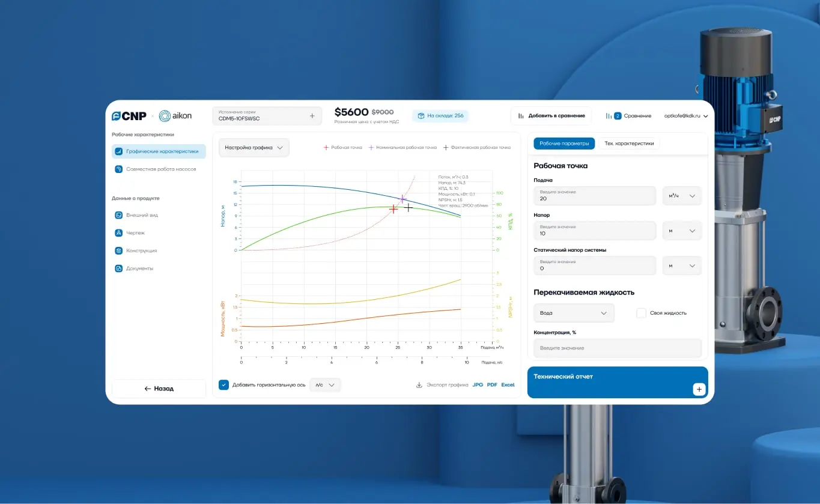
Task: Open the Вода liquid dropdown
Action: click(574, 313)
